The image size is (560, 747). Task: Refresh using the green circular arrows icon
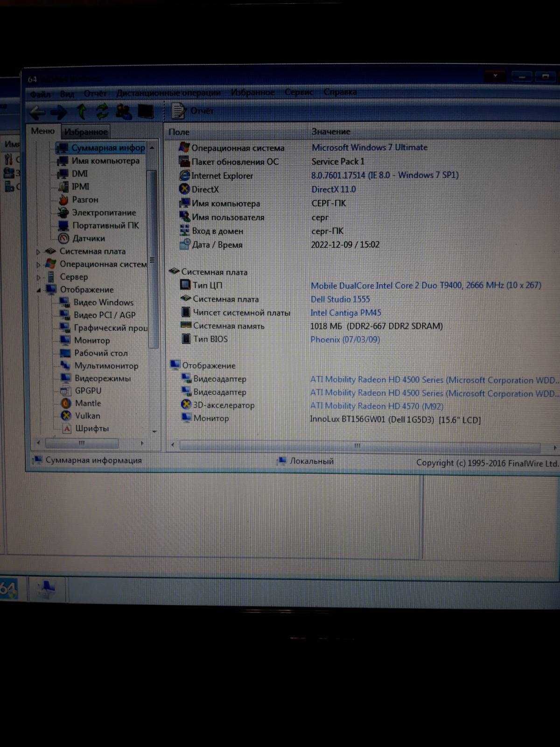coord(102,112)
